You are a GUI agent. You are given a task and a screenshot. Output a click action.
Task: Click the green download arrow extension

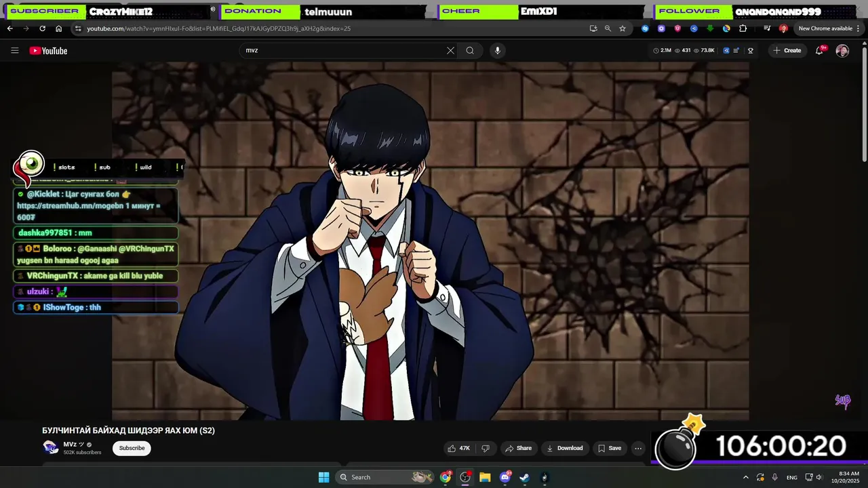point(710,28)
